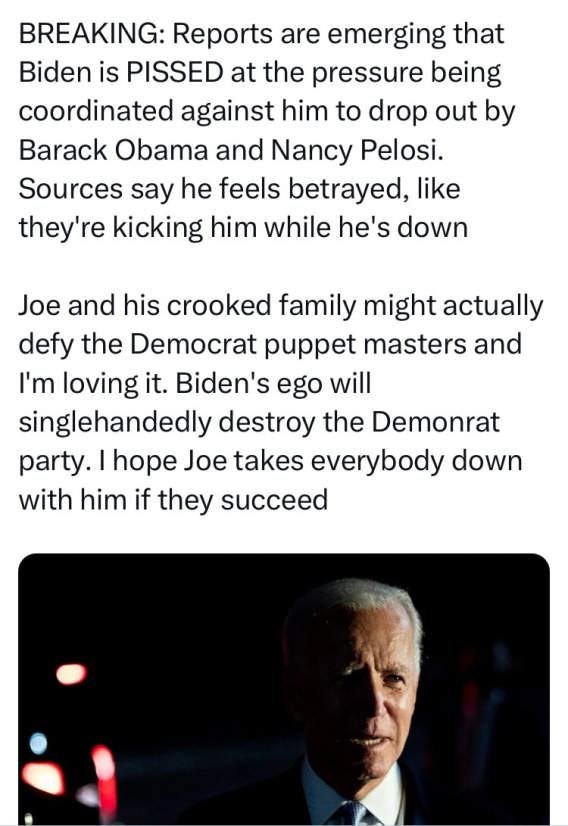Viewport: 568px width, 826px height.
Task: Click the word BREAKING at tweet start
Action: (x=87, y=35)
